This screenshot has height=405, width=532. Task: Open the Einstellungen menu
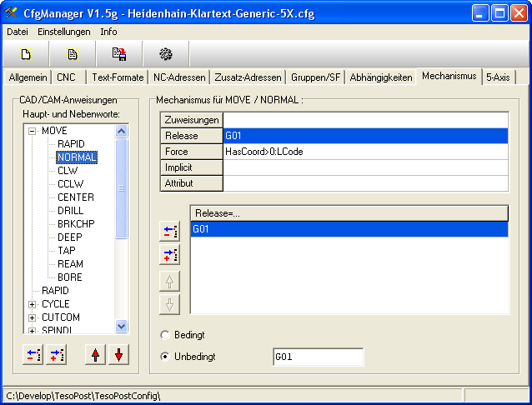(64, 32)
